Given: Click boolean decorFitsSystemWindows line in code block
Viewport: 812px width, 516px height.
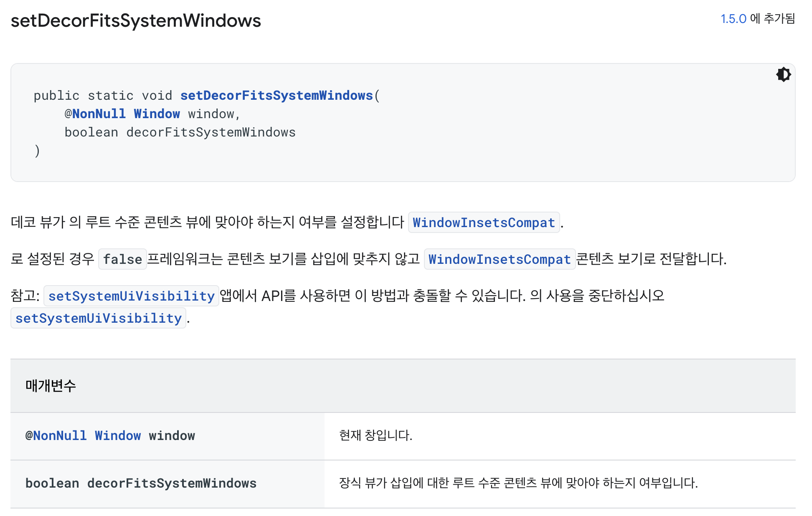Looking at the screenshot, I should 180,132.
